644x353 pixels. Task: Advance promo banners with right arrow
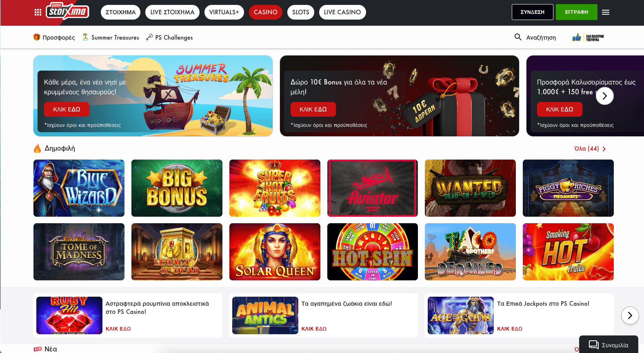(x=605, y=96)
